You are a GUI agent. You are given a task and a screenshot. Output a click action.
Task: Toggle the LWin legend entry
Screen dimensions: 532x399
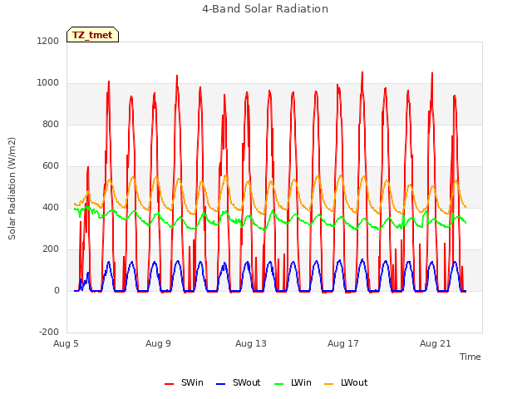click(x=293, y=382)
